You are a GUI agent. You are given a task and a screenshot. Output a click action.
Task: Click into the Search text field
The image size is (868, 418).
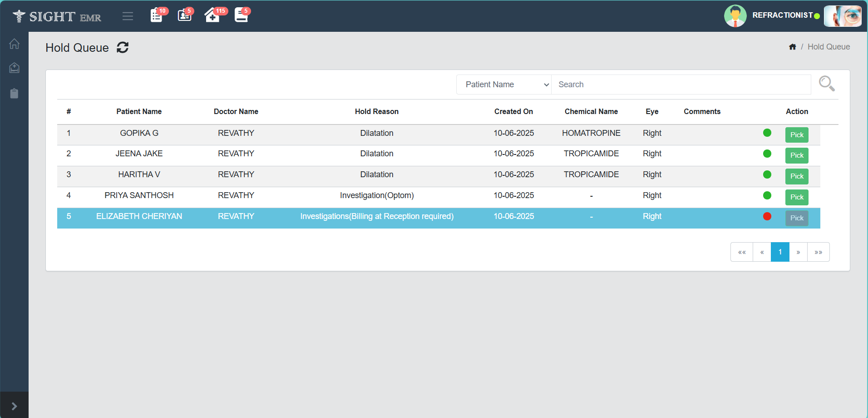coord(681,85)
